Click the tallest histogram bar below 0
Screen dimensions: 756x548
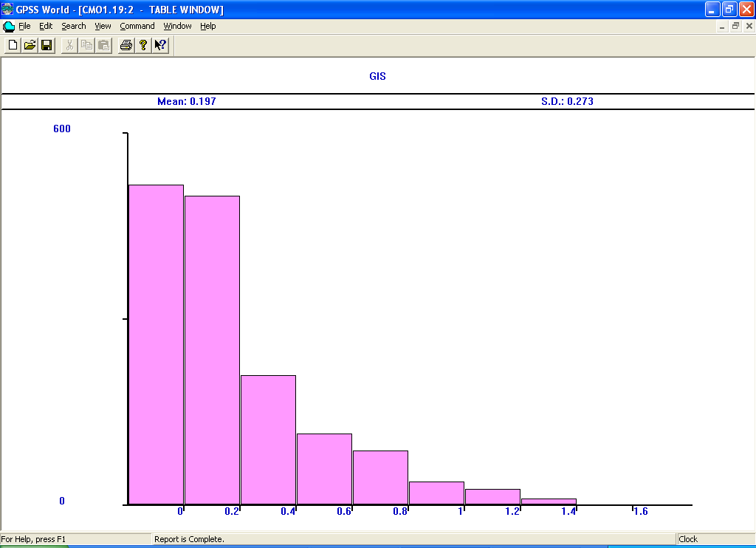[x=157, y=344]
